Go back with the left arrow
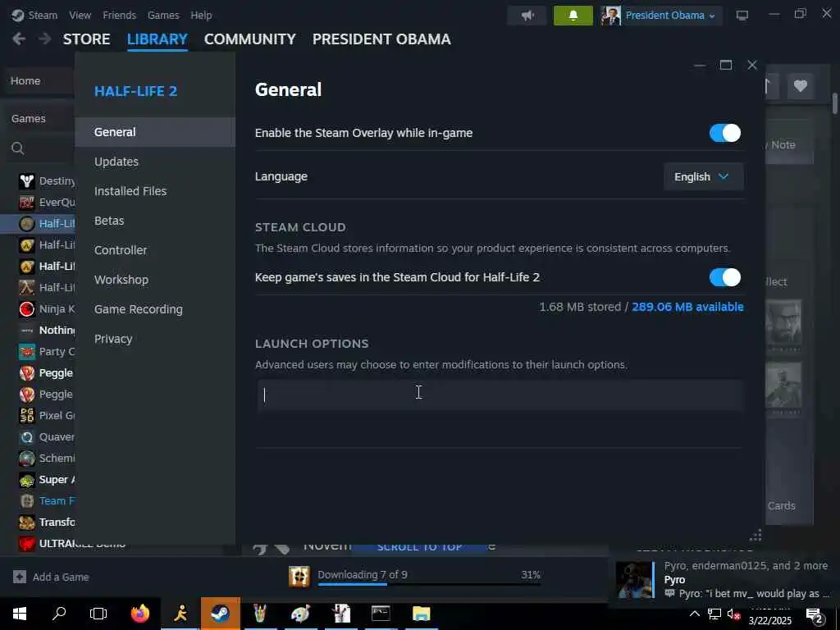840x630 pixels. click(x=19, y=39)
